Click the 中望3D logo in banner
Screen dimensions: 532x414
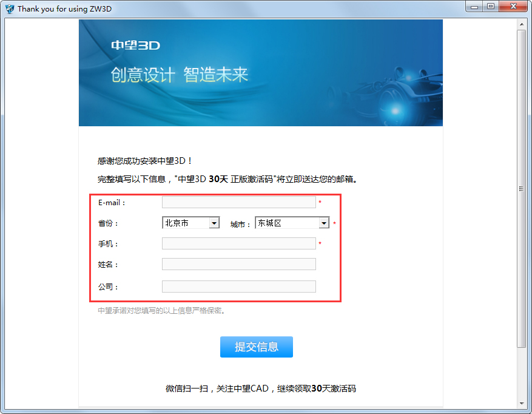tap(136, 45)
